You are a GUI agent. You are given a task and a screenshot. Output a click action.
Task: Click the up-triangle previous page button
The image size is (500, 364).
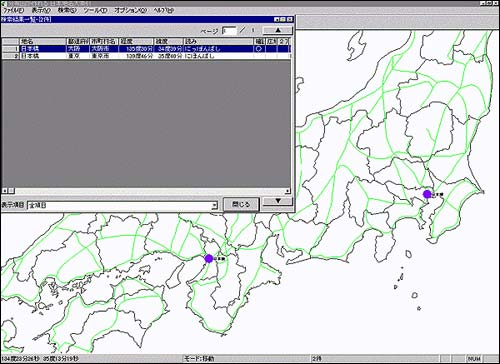coord(278,30)
